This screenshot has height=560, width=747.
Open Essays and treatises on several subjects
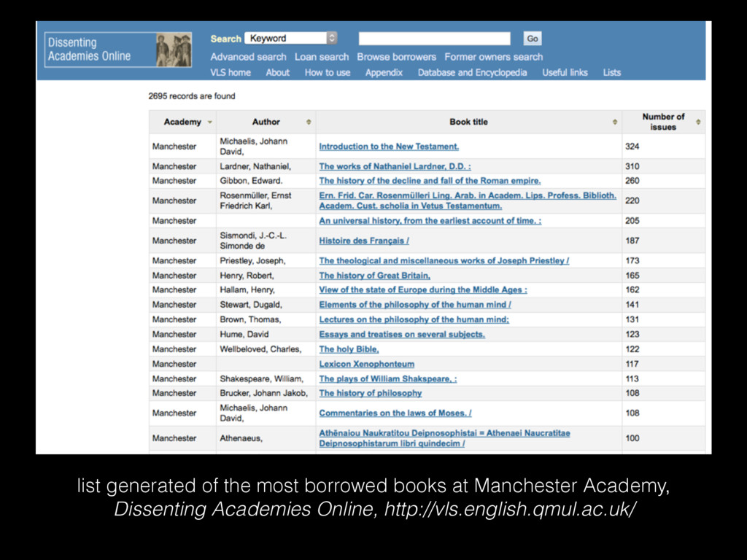point(402,334)
